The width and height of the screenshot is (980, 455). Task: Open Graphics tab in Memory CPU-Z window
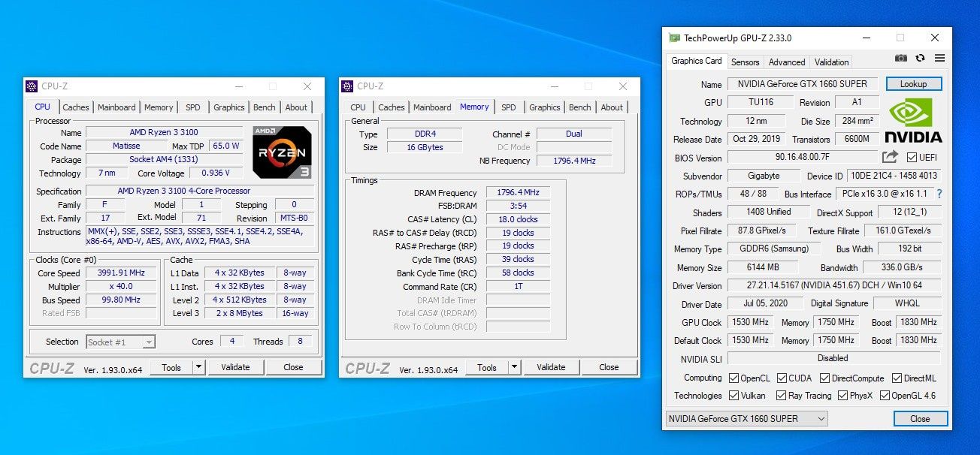[545, 107]
